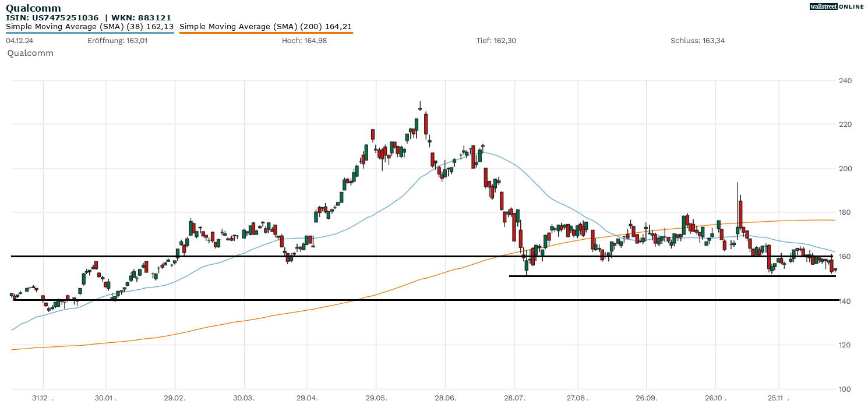The height and width of the screenshot is (401, 868).
Task: Click the 29.05. date axis label
Action: coord(376,398)
